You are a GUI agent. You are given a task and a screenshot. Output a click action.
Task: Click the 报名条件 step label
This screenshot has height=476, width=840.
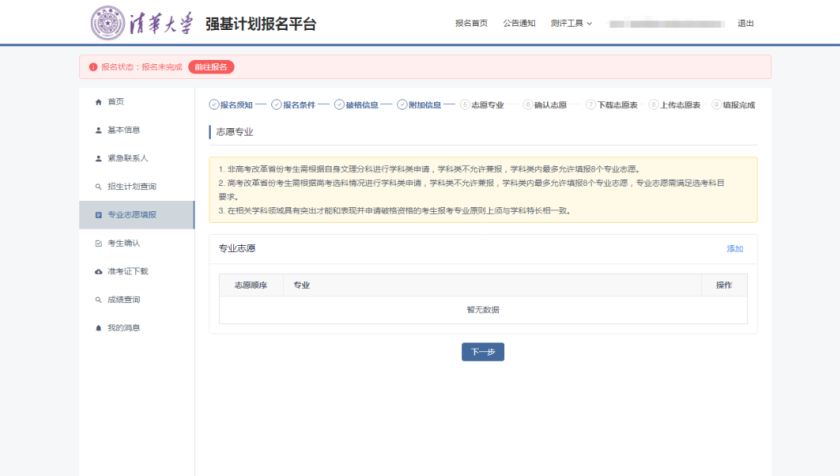pyautogui.click(x=299, y=105)
